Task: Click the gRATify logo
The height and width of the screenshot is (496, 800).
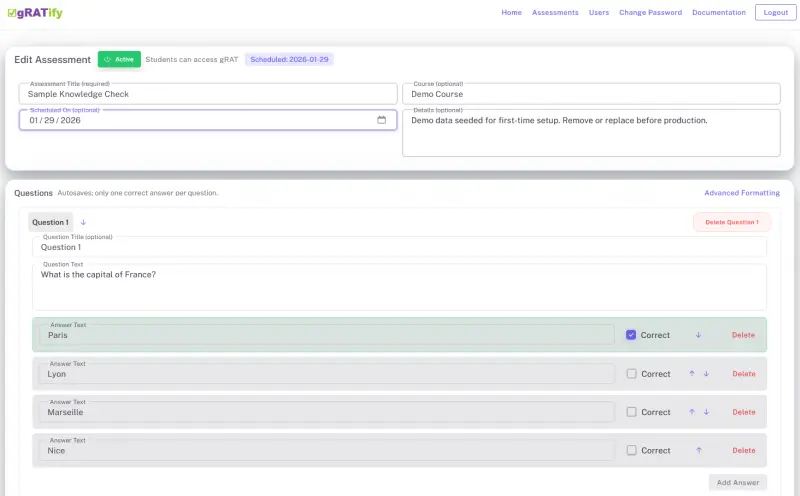Action: click(x=35, y=13)
